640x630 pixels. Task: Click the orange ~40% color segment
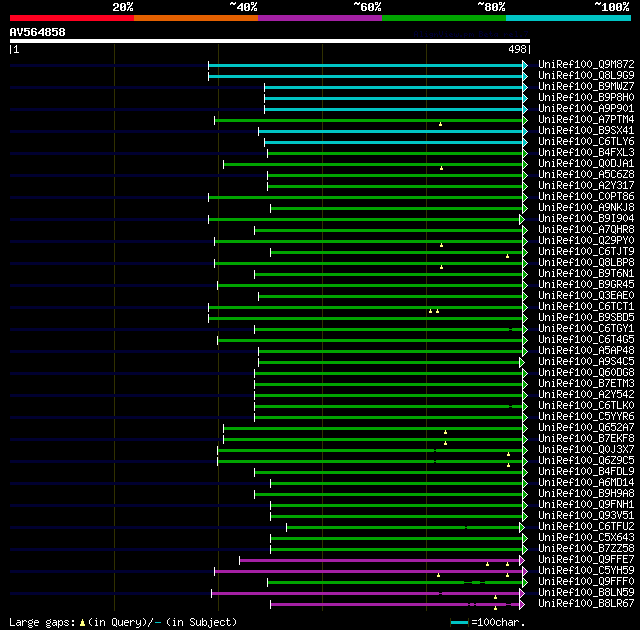pyautogui.click(x=196, y=18)
